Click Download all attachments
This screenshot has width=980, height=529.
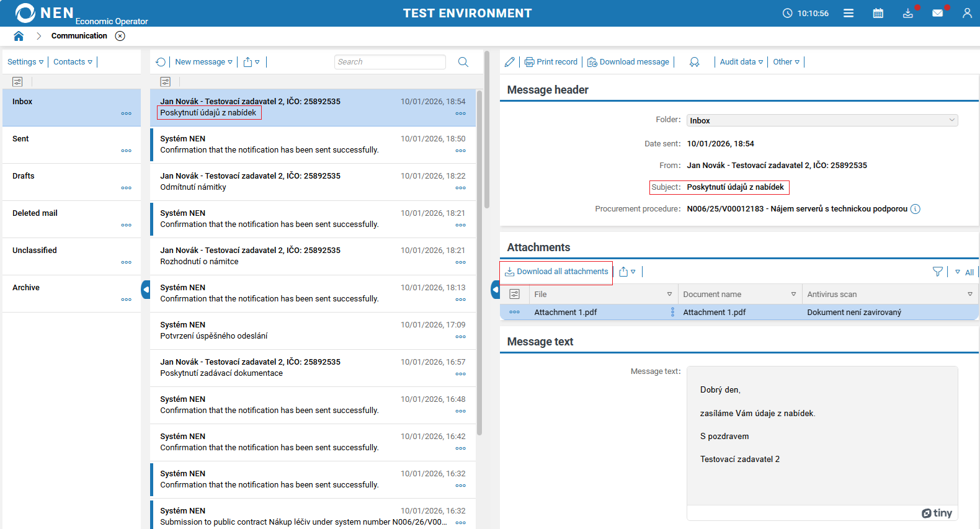(556, 272)
